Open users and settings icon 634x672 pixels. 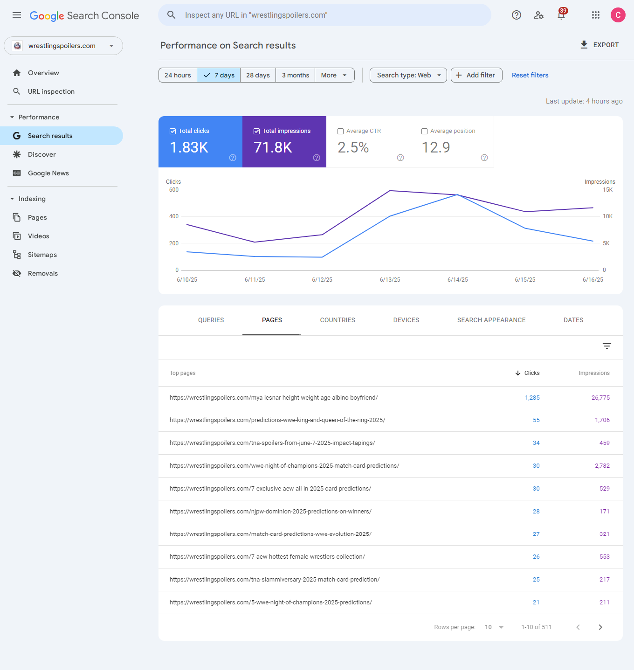[x=539, y=15]
